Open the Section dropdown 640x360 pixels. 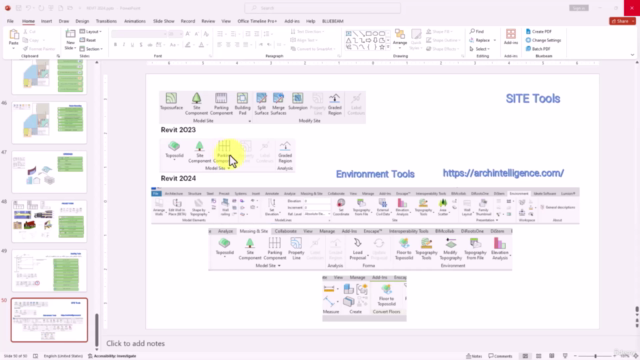91,49
